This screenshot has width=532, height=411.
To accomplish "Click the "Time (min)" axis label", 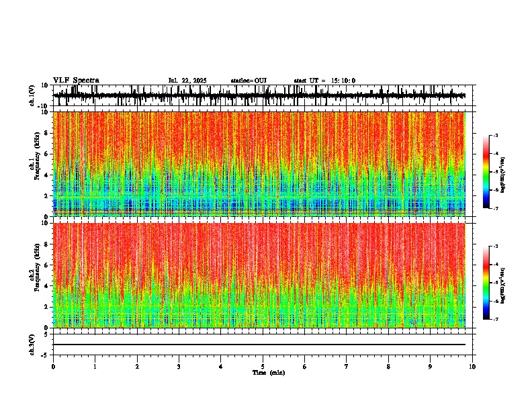I will point(269,373).
